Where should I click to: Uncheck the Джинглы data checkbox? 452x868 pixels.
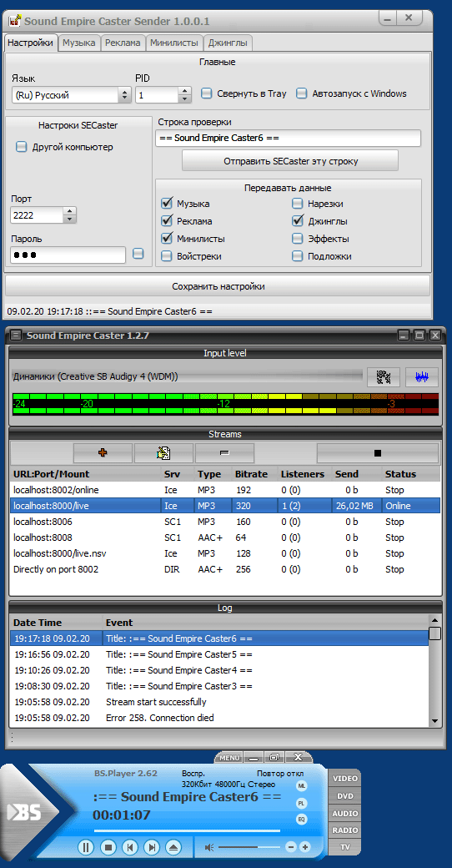(x=298, y=221)
